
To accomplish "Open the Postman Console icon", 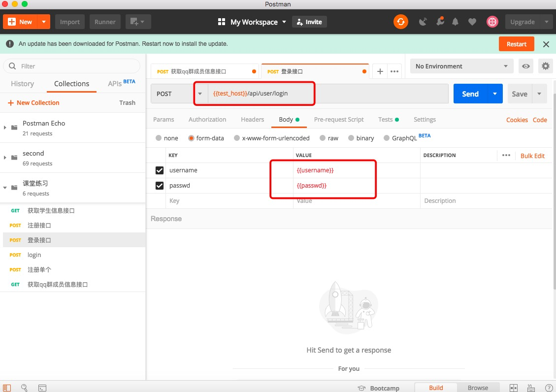I will [42, 388].
